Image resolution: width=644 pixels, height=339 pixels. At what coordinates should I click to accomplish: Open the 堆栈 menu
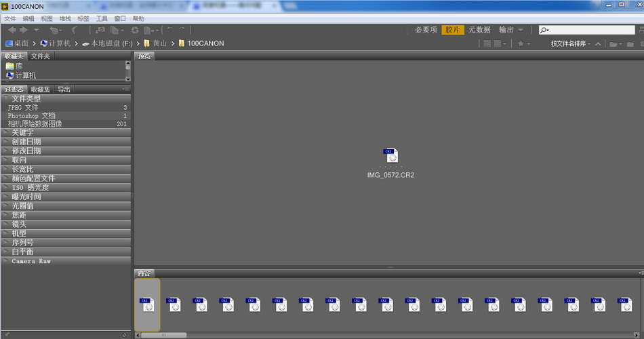tap(65, 18)
